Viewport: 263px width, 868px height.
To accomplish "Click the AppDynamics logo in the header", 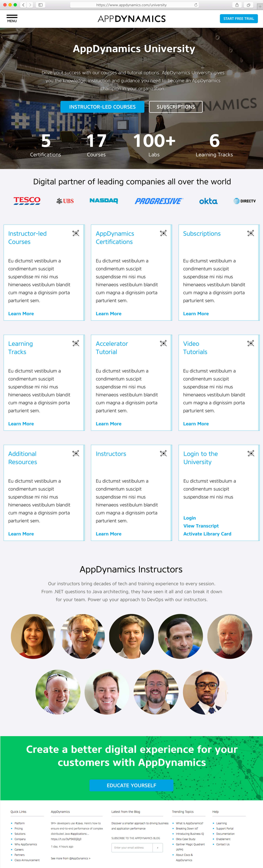I will (x=131, y=19).
